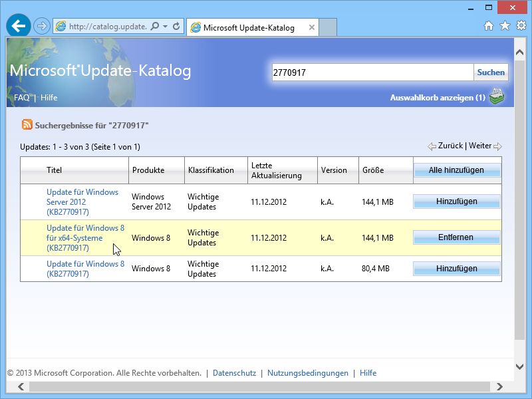Select the Microsoft Update-Katalog tab

point(253,27)
